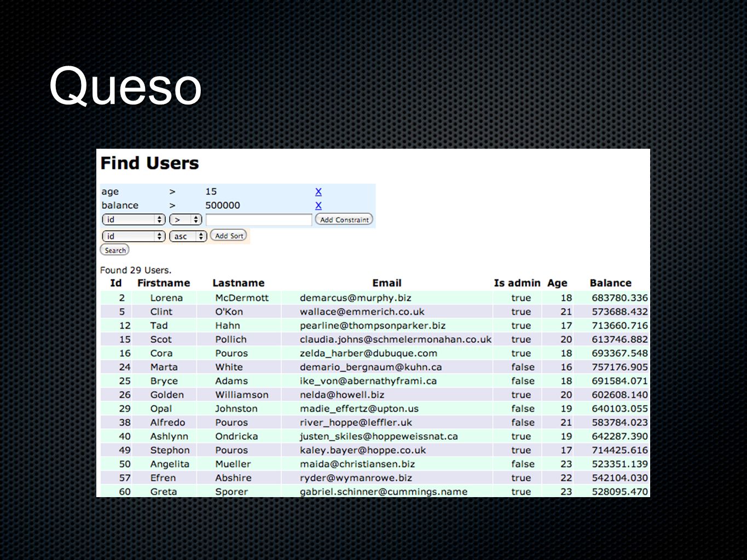Select the firstname cell Opal

click(x=161, y=409)
